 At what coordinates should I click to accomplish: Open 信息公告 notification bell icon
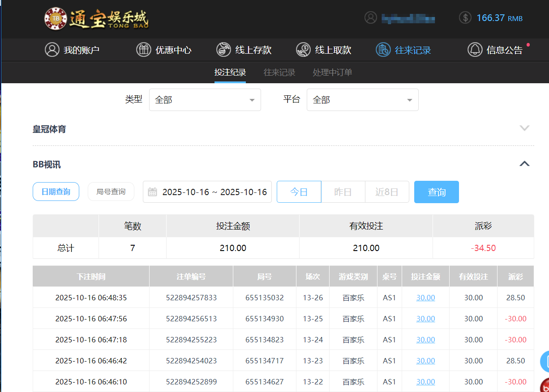[475, 50]
